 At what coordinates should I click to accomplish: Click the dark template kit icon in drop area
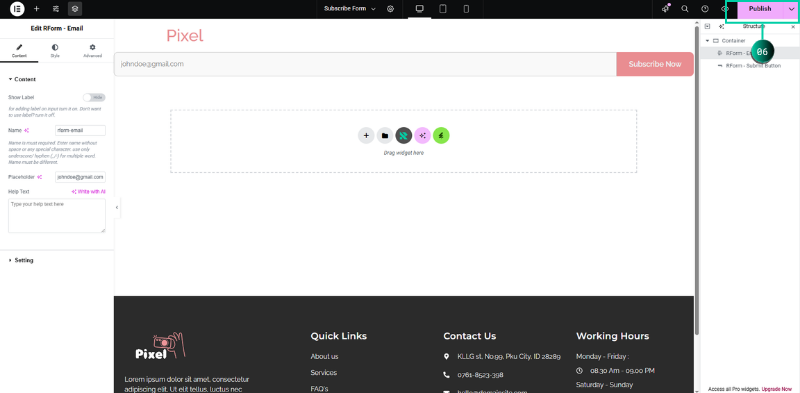404,136
